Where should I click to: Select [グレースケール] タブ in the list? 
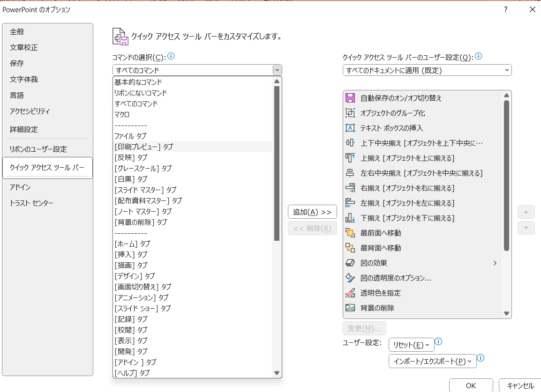[193, 168]
